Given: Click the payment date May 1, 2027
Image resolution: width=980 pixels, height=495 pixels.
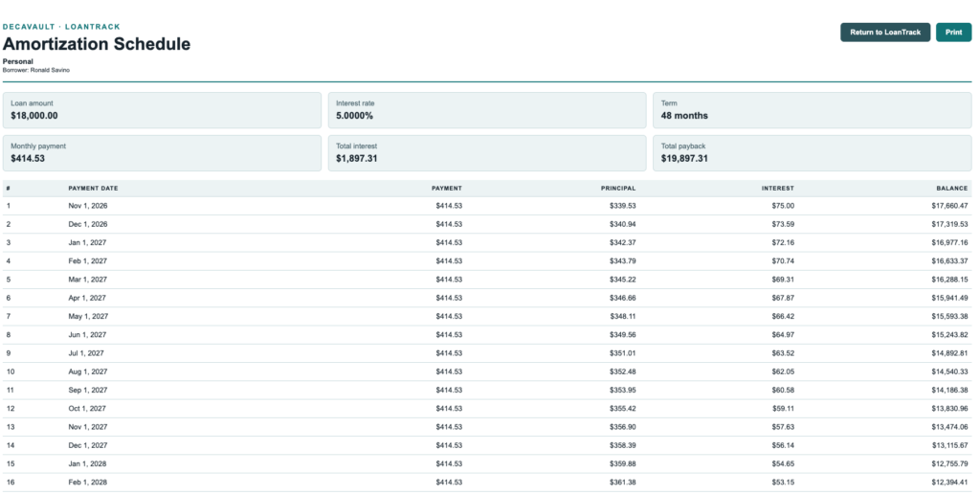Looking at the screenshot, I should coord(88,316).
